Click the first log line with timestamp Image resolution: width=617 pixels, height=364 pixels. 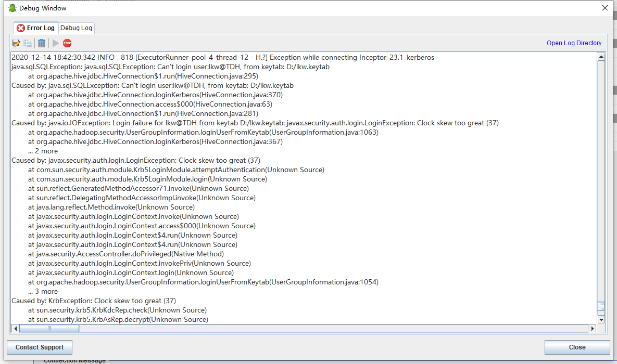222,57
